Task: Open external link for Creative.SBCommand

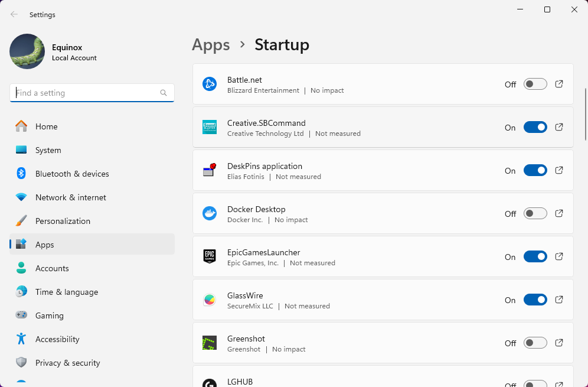Action: (559, 127)
